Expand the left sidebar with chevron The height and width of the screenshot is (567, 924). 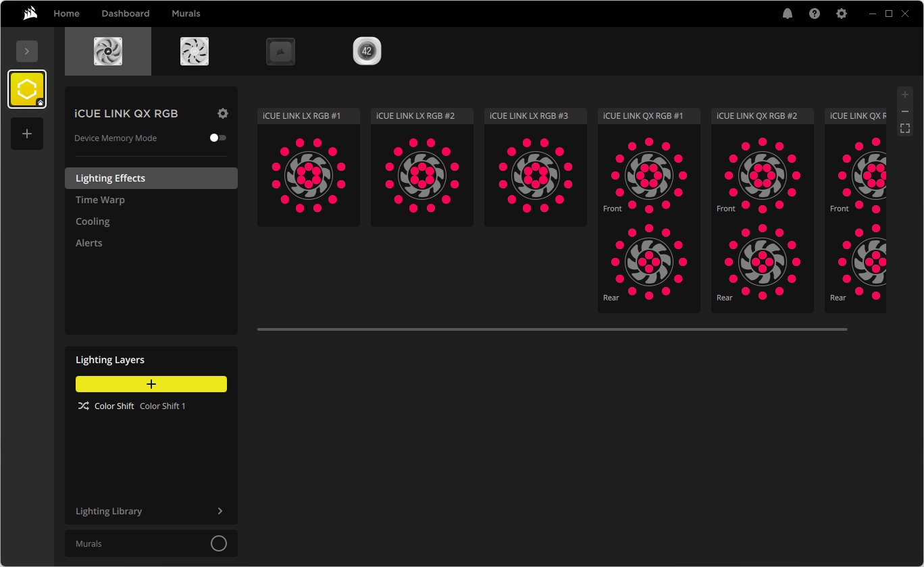(27, 51)
